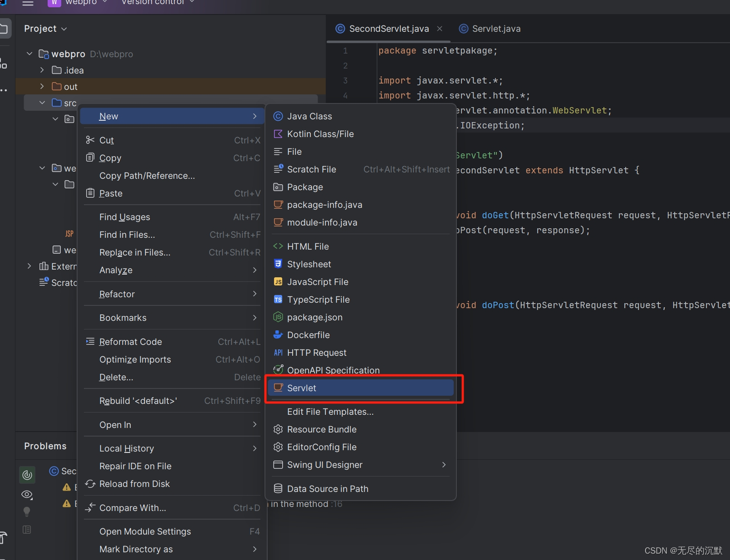Screen dimensions: 730x560
Task: Click Rebuild '<default>'
Action: click(172, 401)
